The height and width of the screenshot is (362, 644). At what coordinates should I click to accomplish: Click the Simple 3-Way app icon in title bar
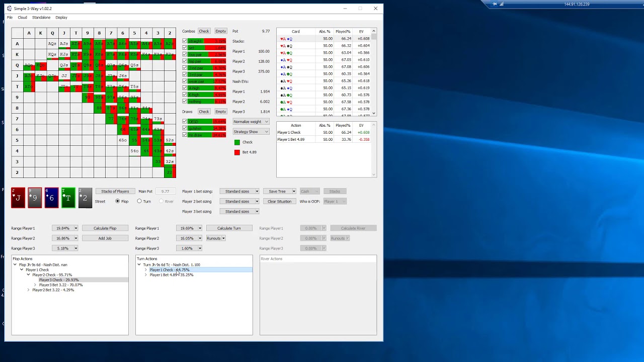click(10, 9)
